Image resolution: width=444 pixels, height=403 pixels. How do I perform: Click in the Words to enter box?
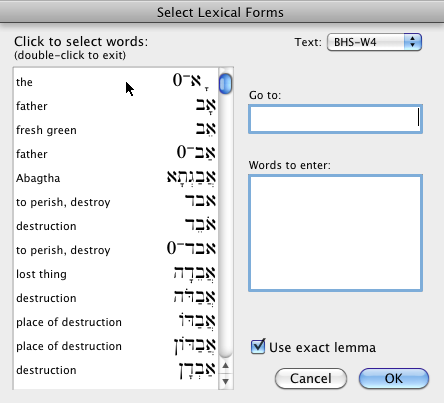[x=335, y=233]
